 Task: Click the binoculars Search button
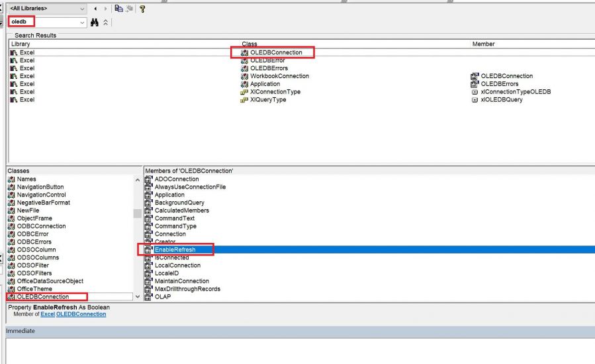[95, 23]
